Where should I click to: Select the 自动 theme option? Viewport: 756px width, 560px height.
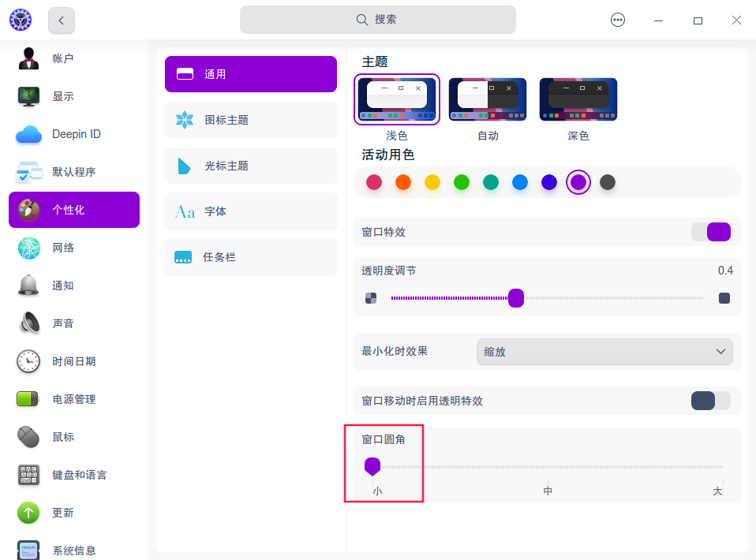pyautogui.click(x=488, y=99)
